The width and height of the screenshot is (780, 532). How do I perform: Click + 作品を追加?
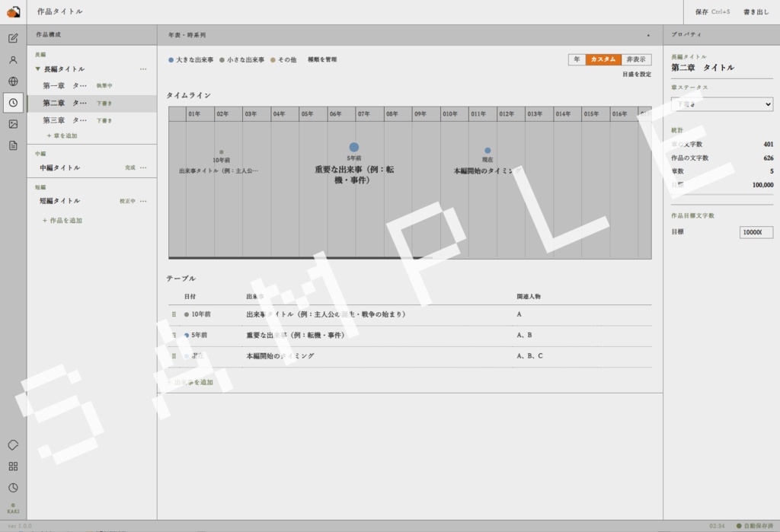[62, 220]
